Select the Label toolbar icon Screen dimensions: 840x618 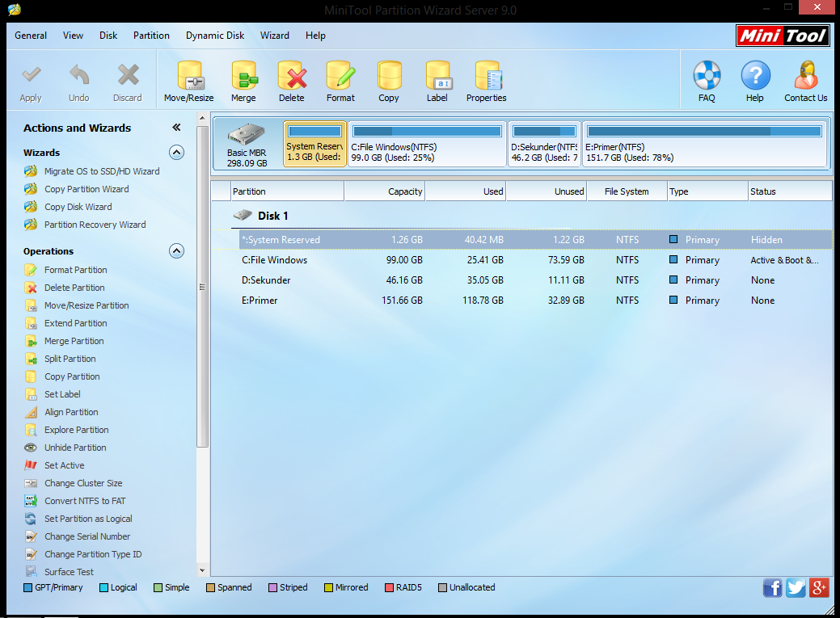437,81
